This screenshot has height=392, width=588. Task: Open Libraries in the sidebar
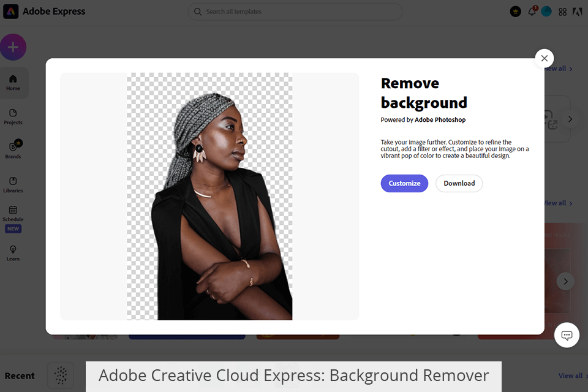13,185
